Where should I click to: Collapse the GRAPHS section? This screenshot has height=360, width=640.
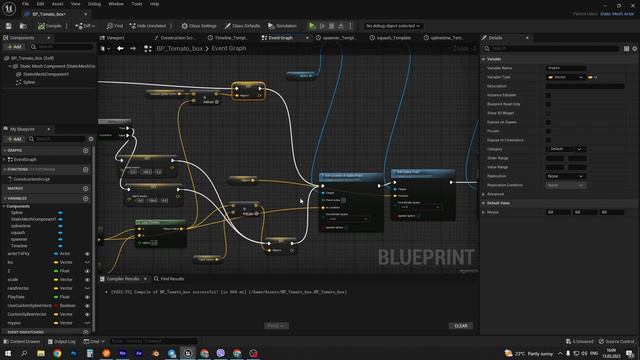[4, 151]
